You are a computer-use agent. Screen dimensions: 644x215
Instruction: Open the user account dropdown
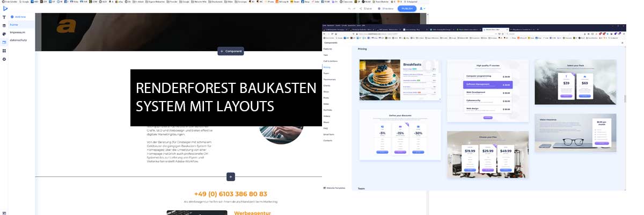[x=423, y=9]
